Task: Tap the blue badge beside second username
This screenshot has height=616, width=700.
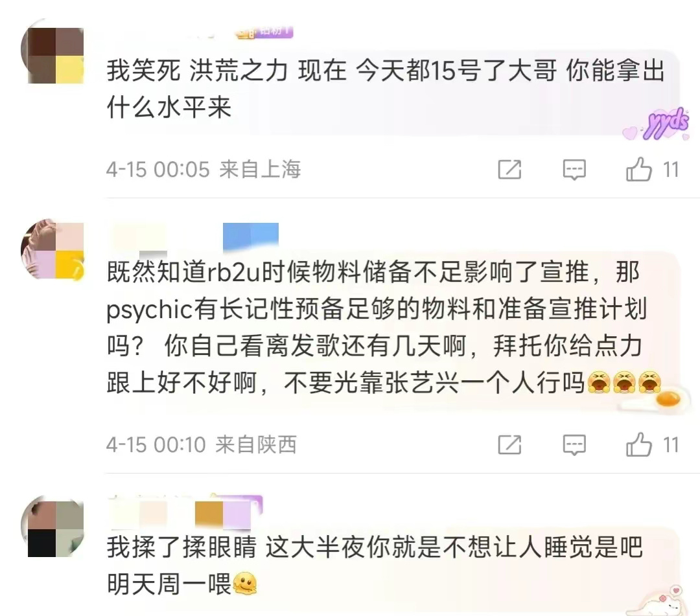Action: (x=251, y=236)
